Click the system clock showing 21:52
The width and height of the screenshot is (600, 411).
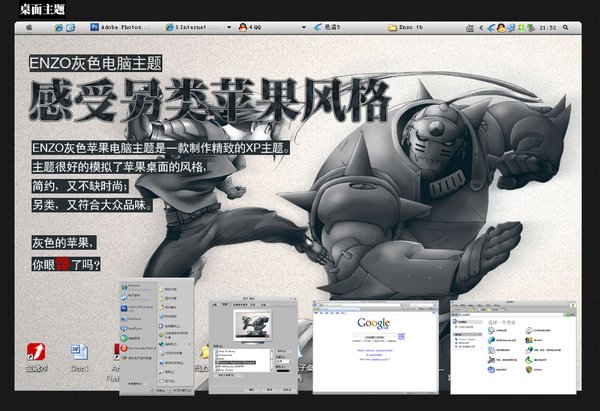(x=575, y=29)
